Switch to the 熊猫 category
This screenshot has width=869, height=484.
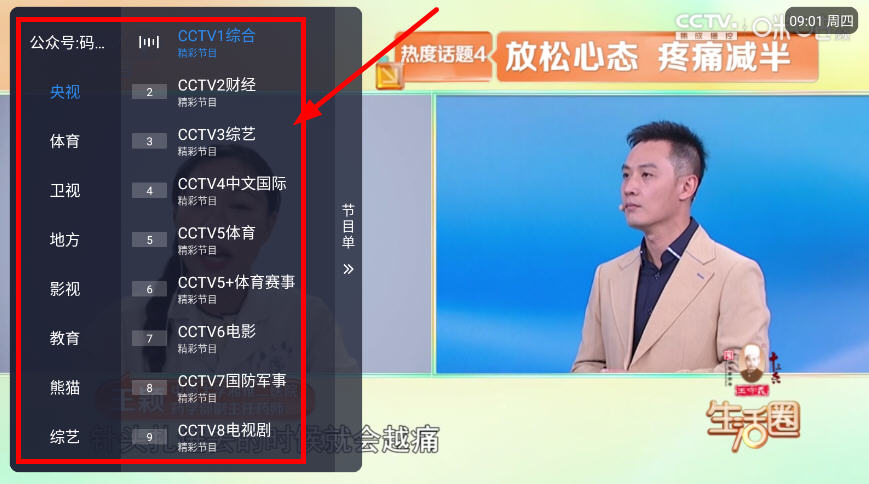tap(65, 388)
